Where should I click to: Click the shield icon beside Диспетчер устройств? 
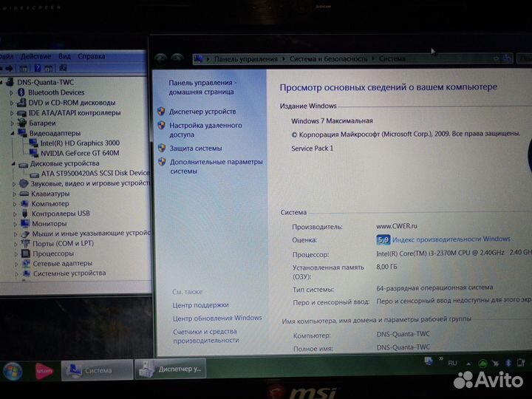[162, 112]
